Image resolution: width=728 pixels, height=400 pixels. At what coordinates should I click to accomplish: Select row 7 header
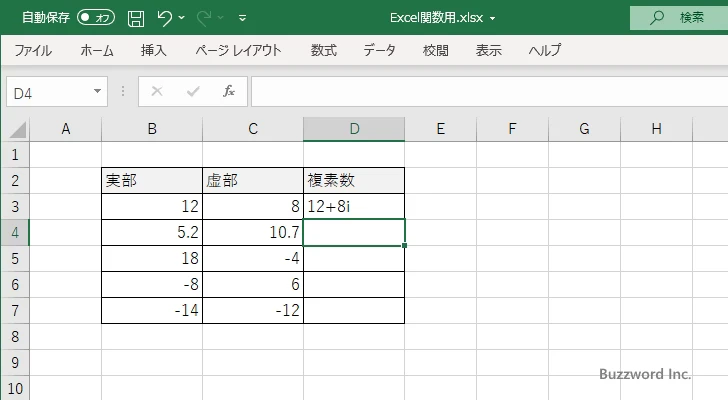[15, 310]
